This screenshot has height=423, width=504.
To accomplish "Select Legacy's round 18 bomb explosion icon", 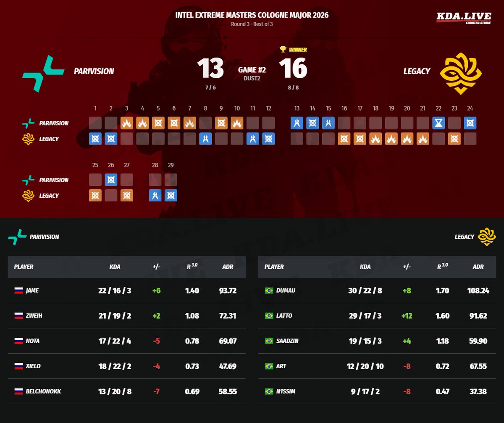I will [375, 138].
